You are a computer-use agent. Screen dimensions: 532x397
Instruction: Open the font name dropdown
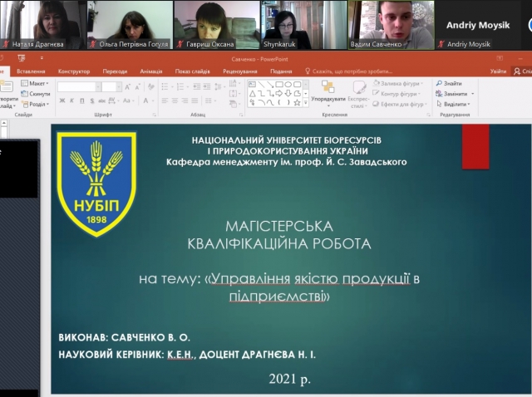point(98,87)
